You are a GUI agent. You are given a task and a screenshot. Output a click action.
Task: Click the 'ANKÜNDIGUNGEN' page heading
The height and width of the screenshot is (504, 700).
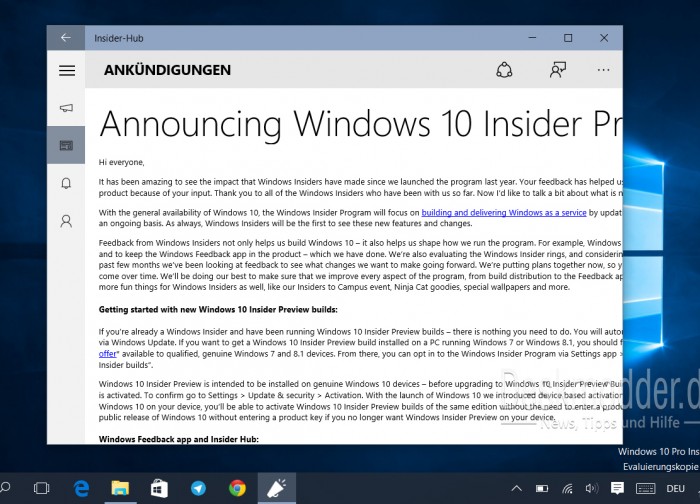167,70
